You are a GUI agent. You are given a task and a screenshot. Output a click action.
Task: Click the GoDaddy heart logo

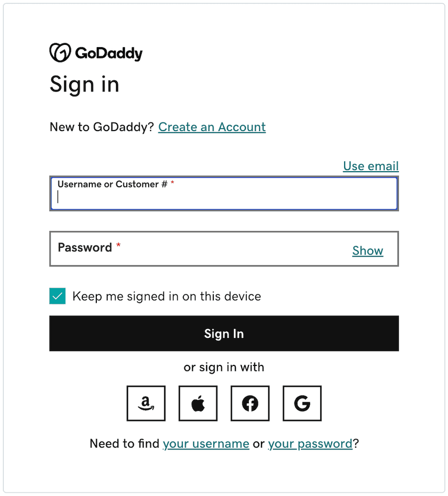click(x=60, y=52)
